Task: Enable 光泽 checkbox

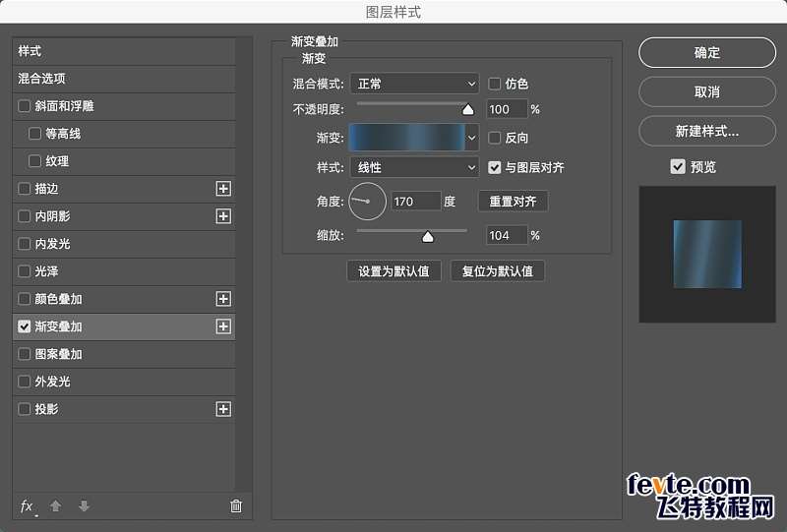Action: [24, 271]
